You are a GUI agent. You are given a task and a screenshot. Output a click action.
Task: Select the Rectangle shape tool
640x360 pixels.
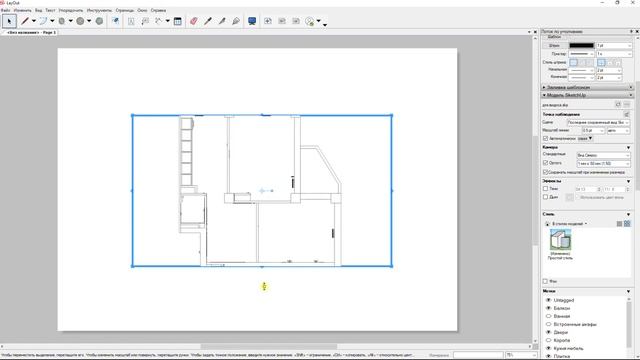[x=62, y=21]
